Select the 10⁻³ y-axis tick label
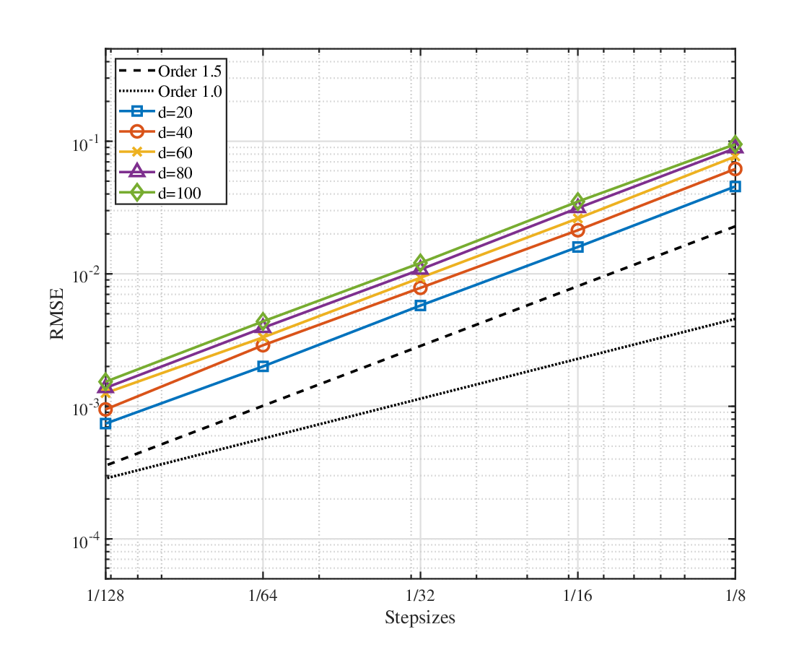 click(85, 409)
